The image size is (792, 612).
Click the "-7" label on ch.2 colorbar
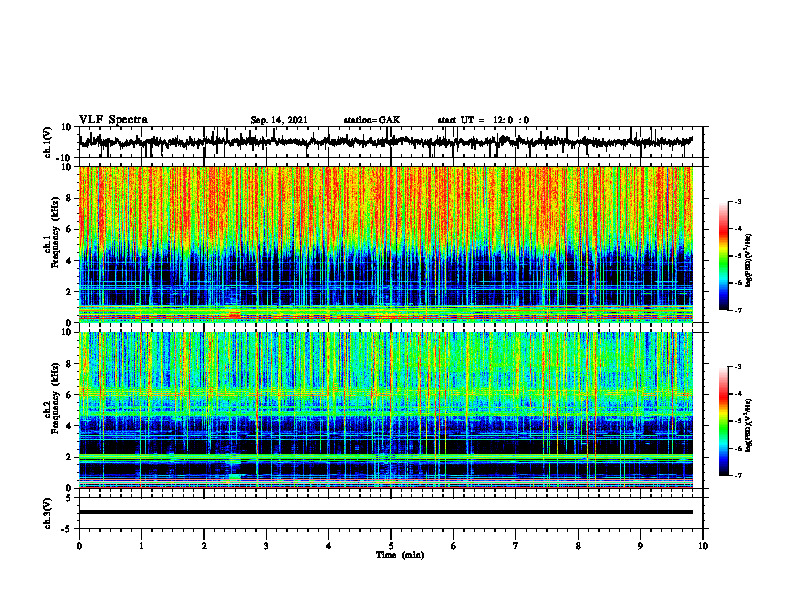click(738, 475)
